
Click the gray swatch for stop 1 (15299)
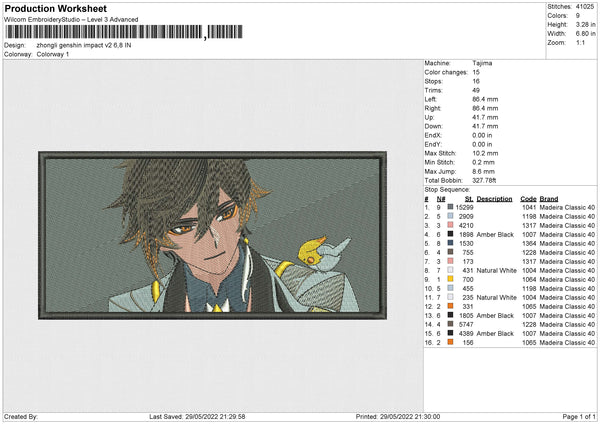pos(450,207)
